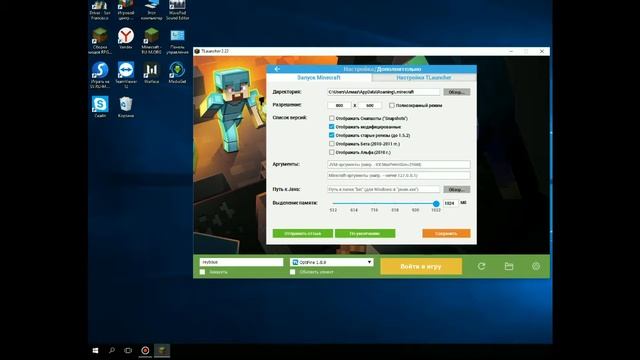Click the yellow enter game button
The height and width of the screenshot is (360, 640).
(421, 266)
